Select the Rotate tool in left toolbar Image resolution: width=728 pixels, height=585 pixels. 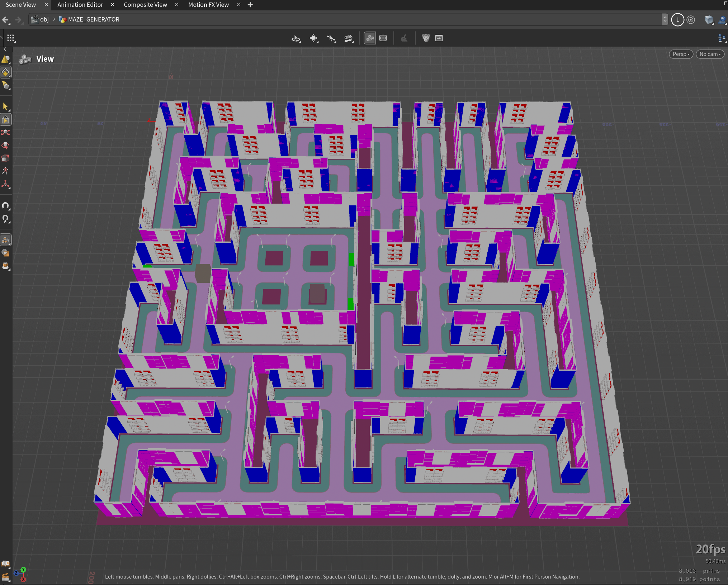(x=5, y=145)
